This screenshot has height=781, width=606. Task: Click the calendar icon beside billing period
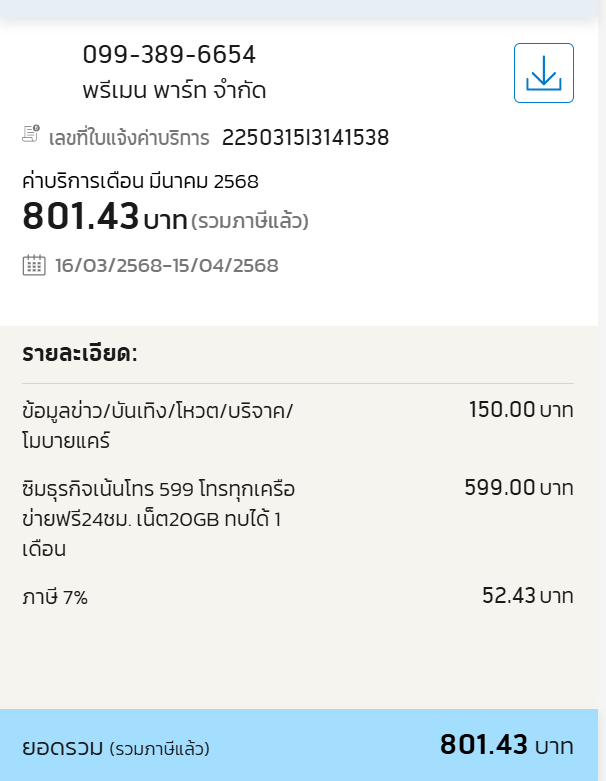click(x=34, y=265)
